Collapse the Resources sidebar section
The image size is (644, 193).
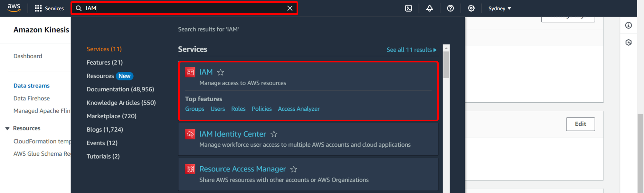[7, 128]
